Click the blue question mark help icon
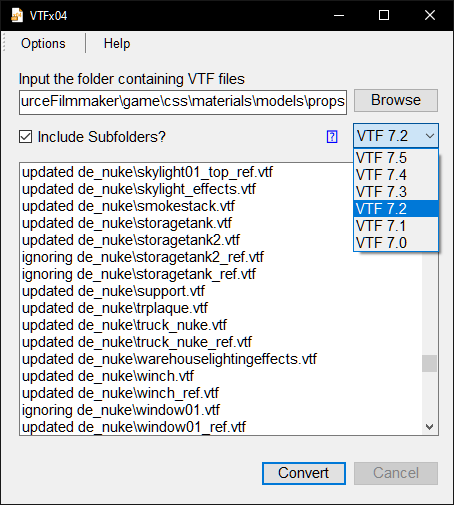Viewport: 454px width, 505px height. pos(332,137)
